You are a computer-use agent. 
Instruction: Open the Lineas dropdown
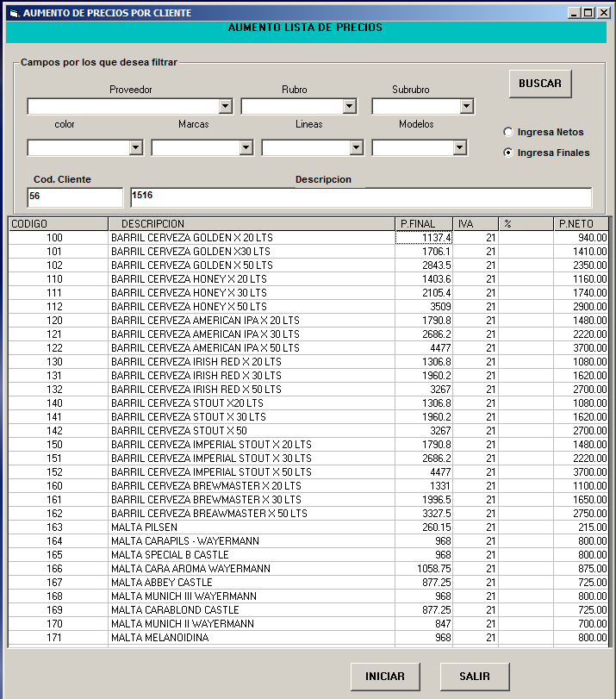(356, 147)
